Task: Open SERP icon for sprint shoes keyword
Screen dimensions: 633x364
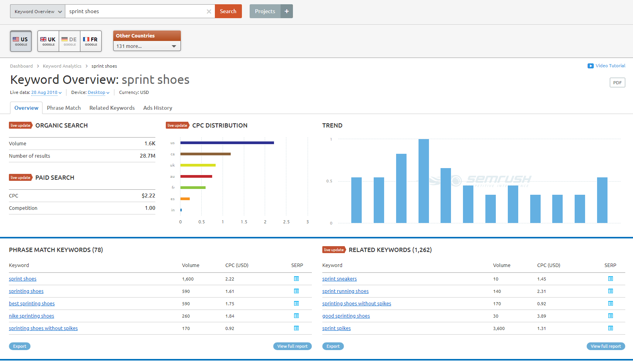Action: [x=296, y=279]
